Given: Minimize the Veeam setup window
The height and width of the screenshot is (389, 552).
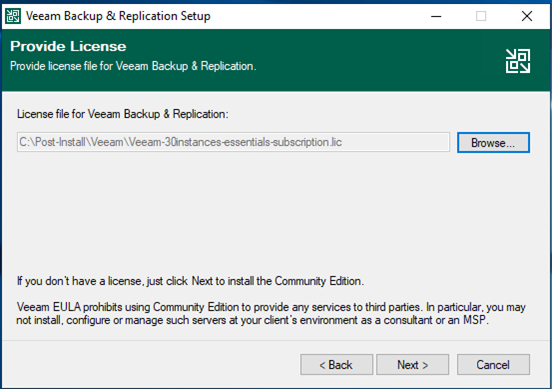Looking at the screenshot, I should pyautogui.click(x=436, y=16).
